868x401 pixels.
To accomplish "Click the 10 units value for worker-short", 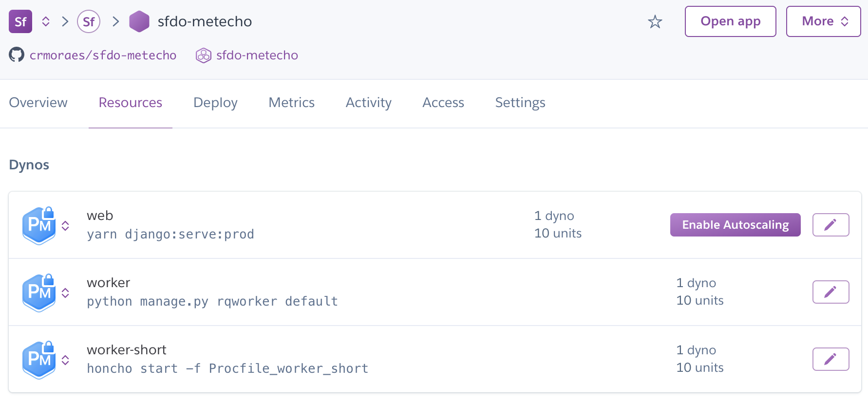I will [x=700, y=367].
